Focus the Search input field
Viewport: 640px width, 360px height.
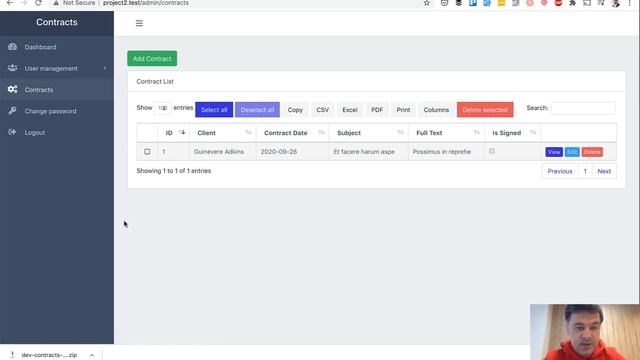click(583, 108)
